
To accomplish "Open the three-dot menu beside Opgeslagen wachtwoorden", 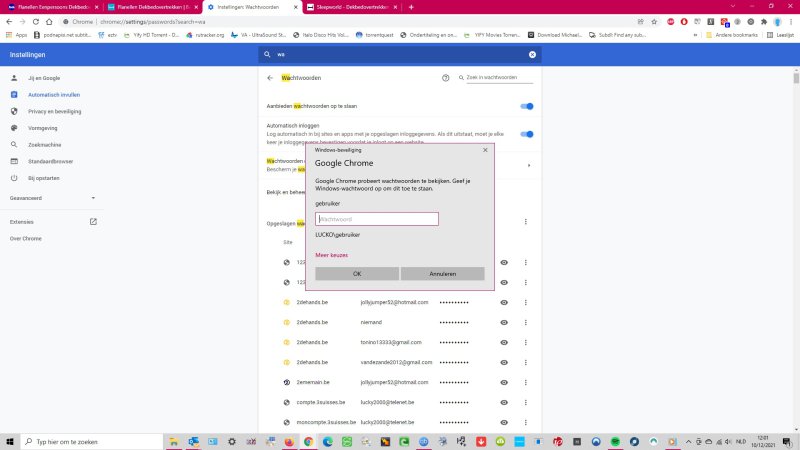I will (x=526, y=222).
